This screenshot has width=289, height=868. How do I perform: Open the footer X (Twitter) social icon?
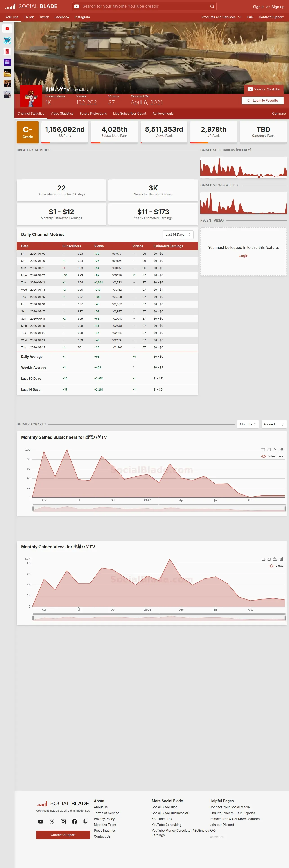tap(52, 822)
